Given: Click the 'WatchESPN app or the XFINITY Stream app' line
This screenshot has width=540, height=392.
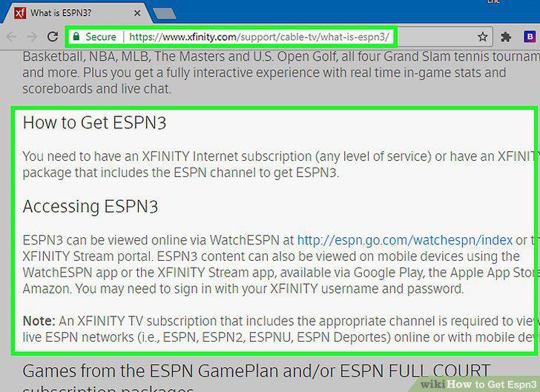Looking at the screenshot, I should [x=280, y=273].
